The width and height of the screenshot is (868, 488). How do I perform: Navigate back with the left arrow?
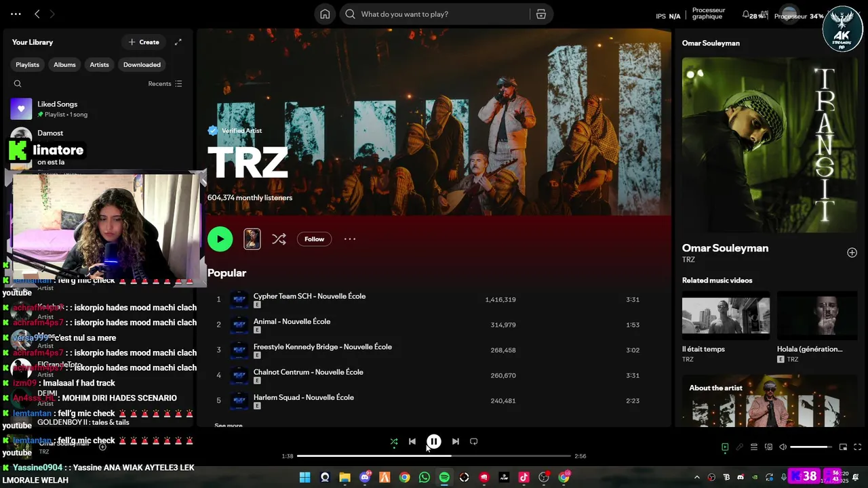37,14
